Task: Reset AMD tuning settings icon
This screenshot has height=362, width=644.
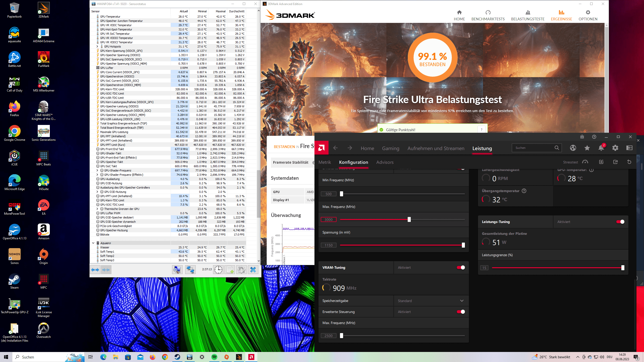Action: tap(629, 162)
